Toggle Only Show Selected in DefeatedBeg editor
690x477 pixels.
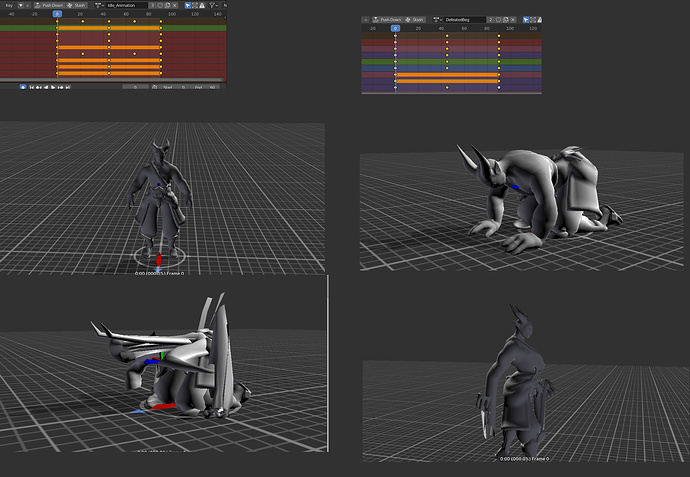(x=526, y=20)
